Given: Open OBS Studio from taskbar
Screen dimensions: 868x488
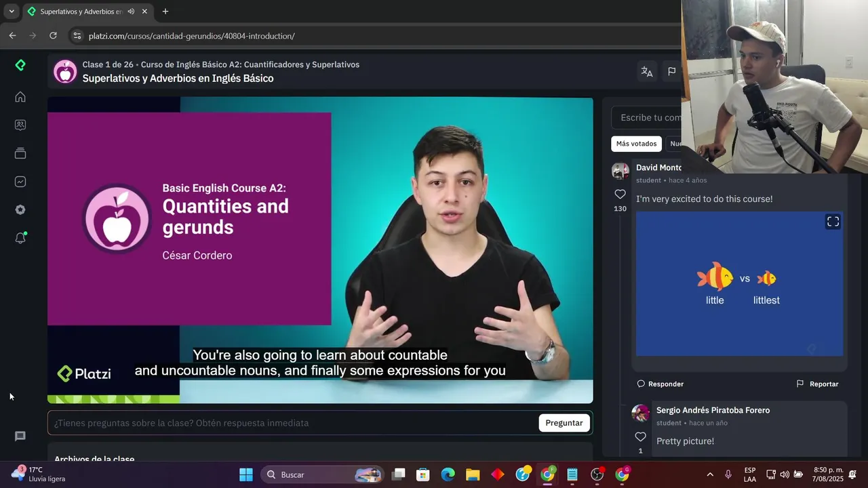Looking at the screenshot, I should (597, 474).
